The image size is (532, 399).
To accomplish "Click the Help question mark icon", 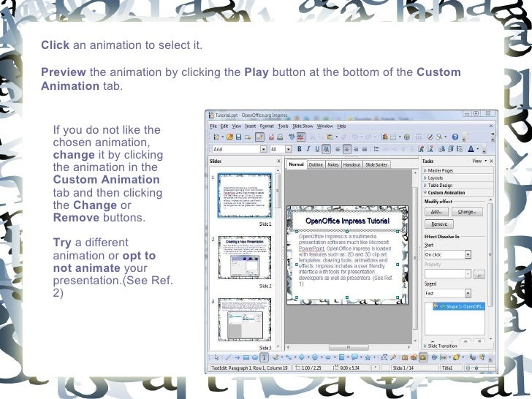I will [x=455, y=137].
